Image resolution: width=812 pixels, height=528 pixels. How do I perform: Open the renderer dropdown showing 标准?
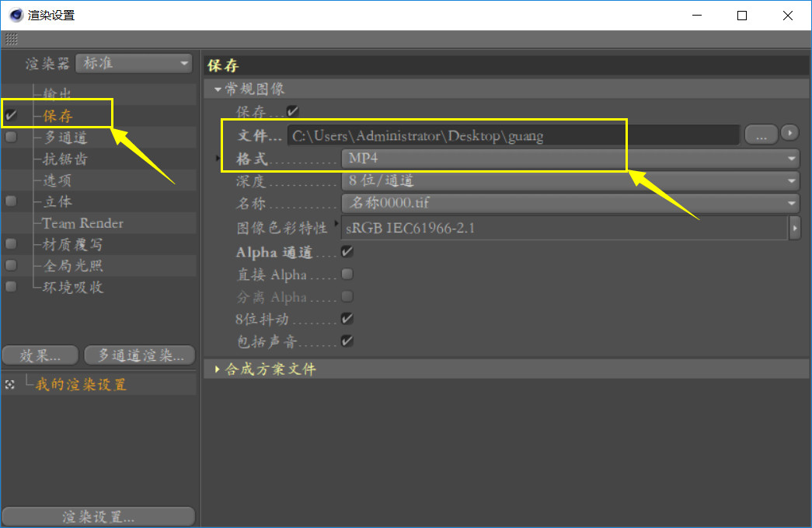(x=134, y=63)
